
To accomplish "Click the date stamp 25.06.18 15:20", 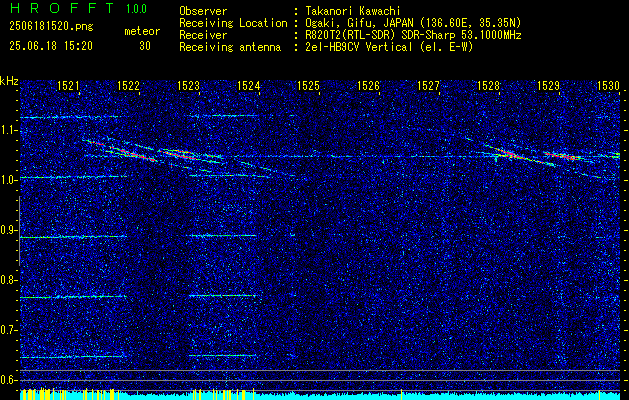I will [x=51, y=45].
